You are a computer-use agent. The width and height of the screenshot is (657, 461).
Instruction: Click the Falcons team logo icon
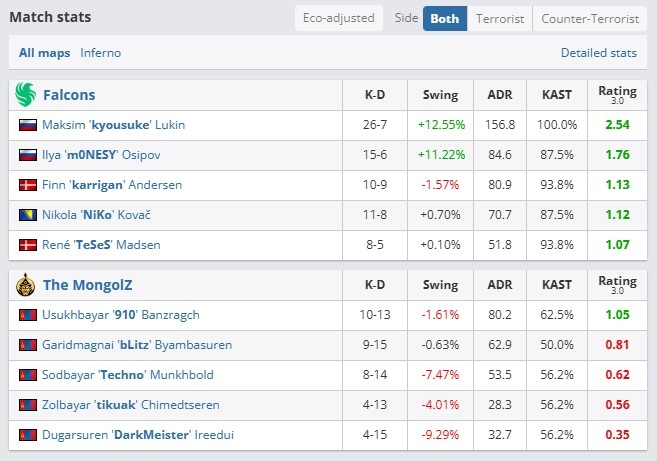pos(26,95)
